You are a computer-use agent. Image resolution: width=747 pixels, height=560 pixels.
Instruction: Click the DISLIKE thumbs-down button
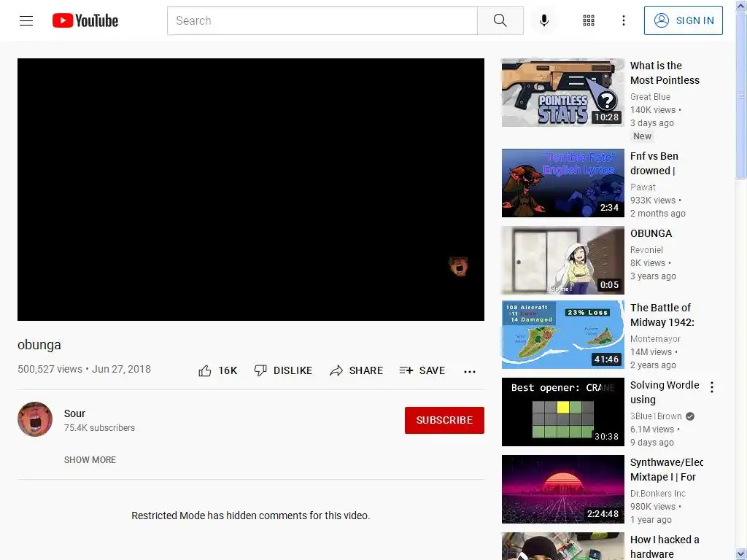pyautogui.click(x=284, y=370)
